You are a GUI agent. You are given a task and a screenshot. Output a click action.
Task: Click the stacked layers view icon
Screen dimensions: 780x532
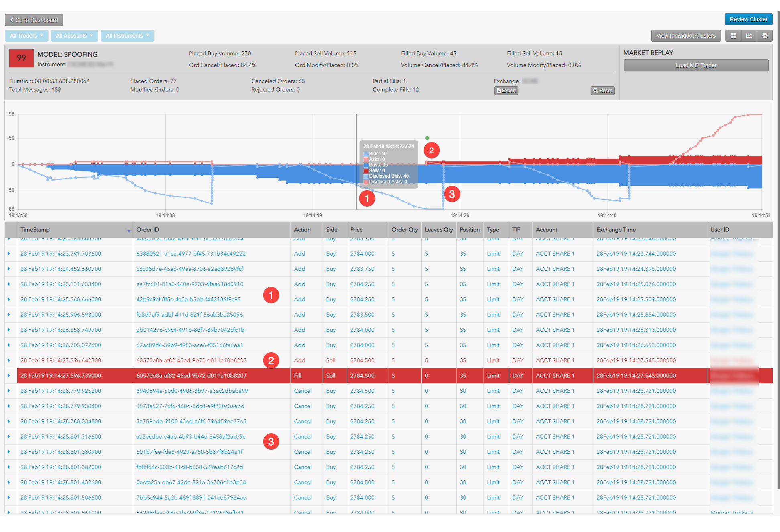pos(764,36)
